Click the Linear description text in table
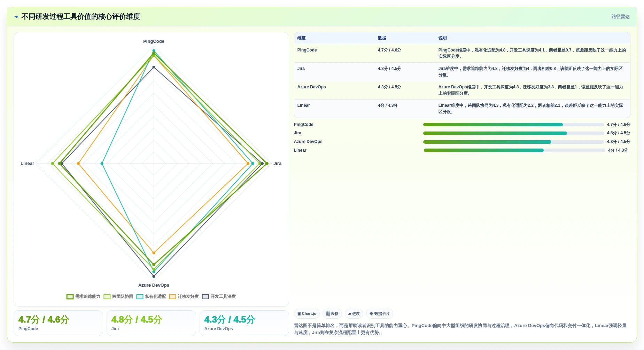Image resolution: width=644 pixels, height=350 pixels. (530, 109)
